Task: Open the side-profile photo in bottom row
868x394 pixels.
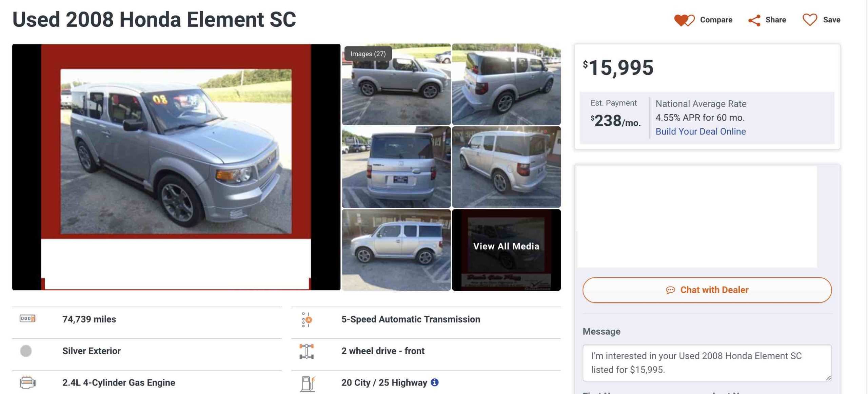Action: 396,250
